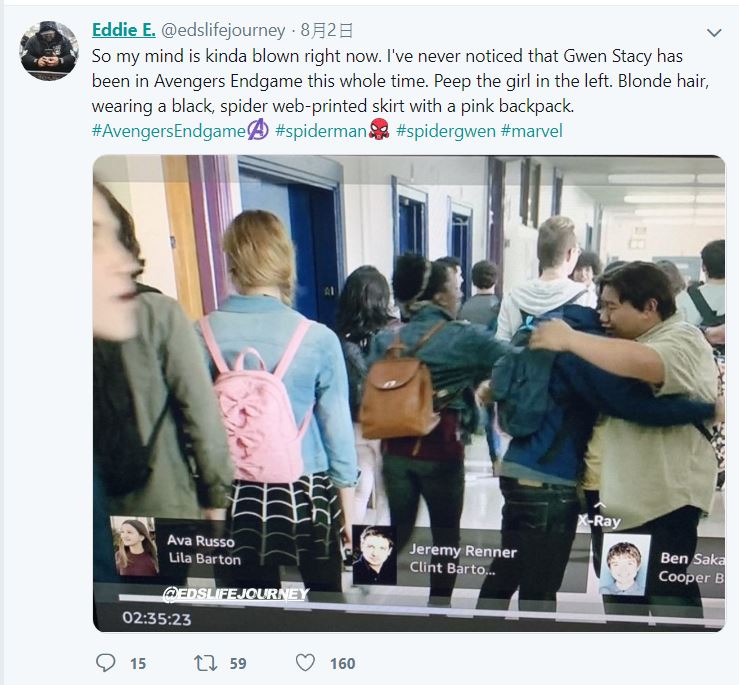739x685 pixels.
Task: Click the retweet arrows icon
Action: click(x=206, y=663)
